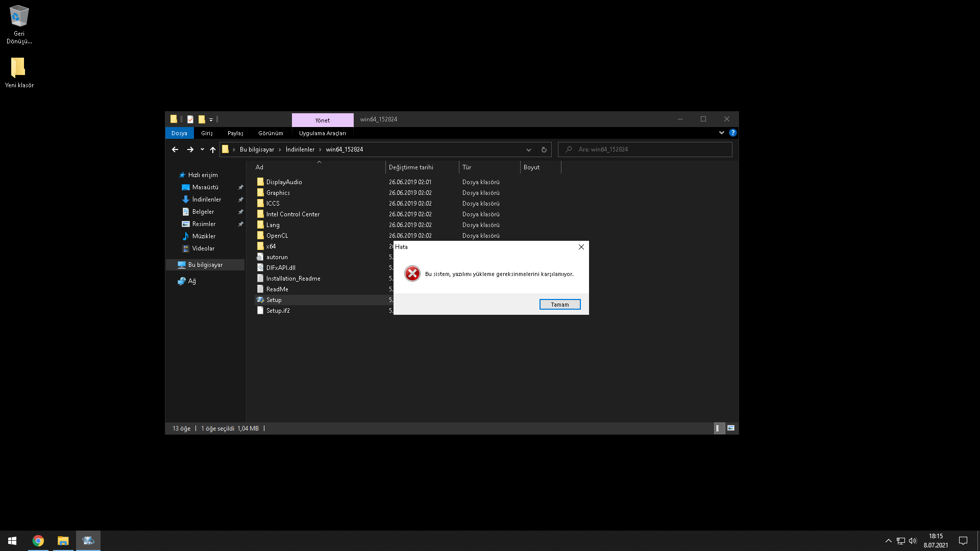Navigate up one folder level
The height and width of the screenshot is (551, 980).
click(x=213, y=149)
